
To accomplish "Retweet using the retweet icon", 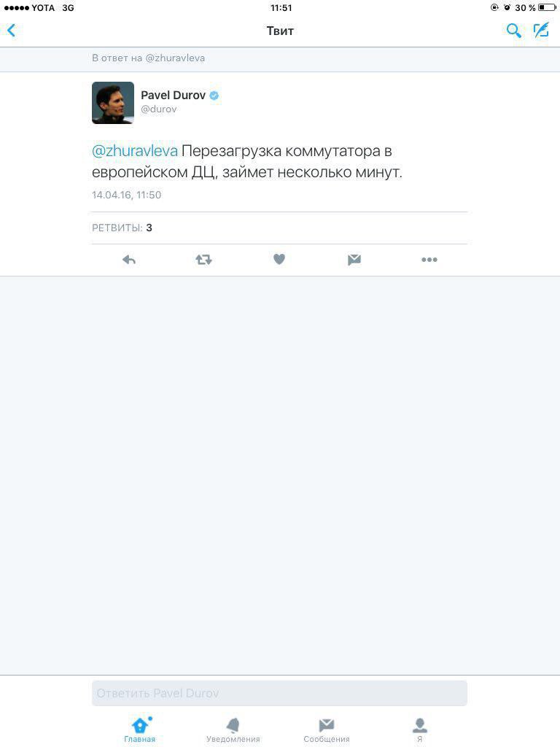I will [x=204, y=260].
